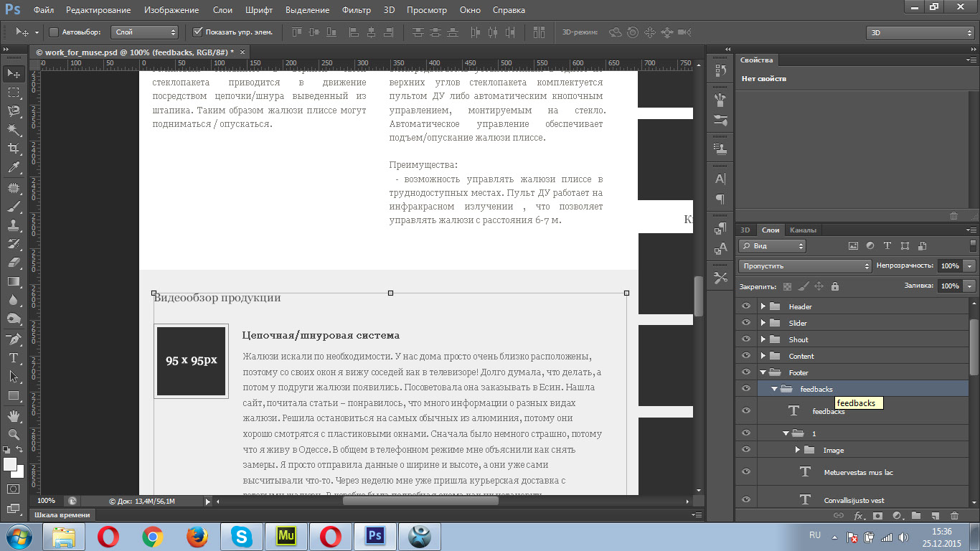Click the create new group folder icon
This screenshot has height=551, width=980.
pos(916,515)
